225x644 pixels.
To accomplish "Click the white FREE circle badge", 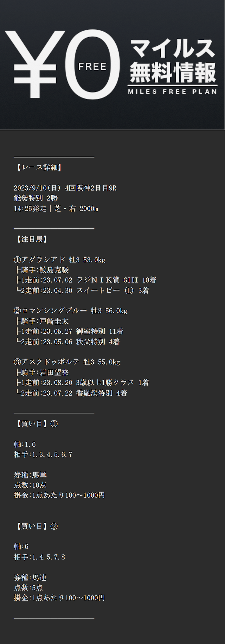I will coord(92,66).
